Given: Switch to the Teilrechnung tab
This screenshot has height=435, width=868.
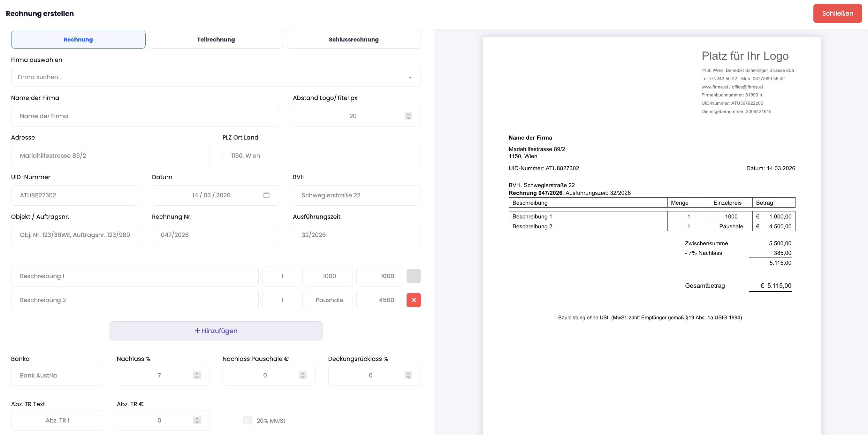Looking at the screenshot, I should pyautogui.click(x=216, y=40).
